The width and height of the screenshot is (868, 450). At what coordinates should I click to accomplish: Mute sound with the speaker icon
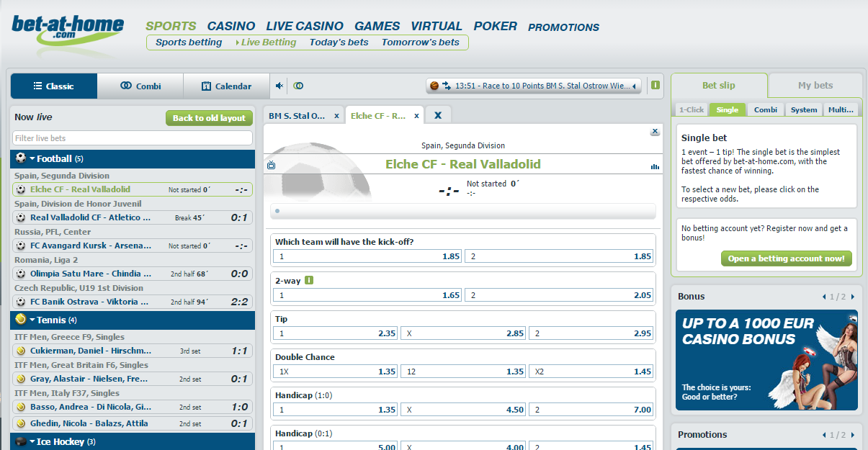[x=279, y=86]
